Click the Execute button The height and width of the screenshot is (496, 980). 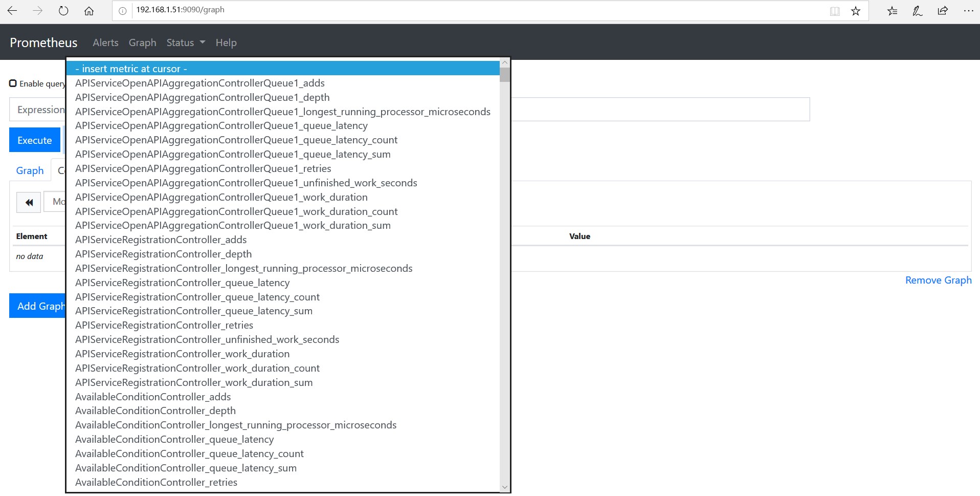click(35, 140)
